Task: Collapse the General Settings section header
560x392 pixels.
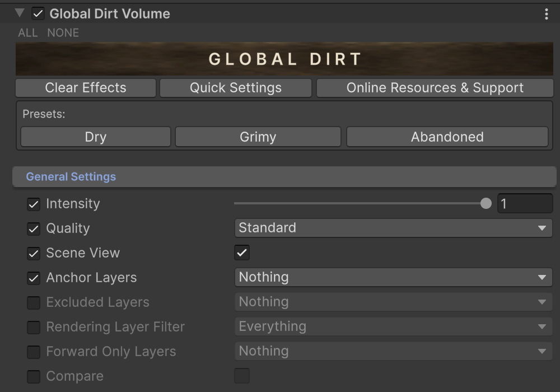Action: click(x=284, y=177)
